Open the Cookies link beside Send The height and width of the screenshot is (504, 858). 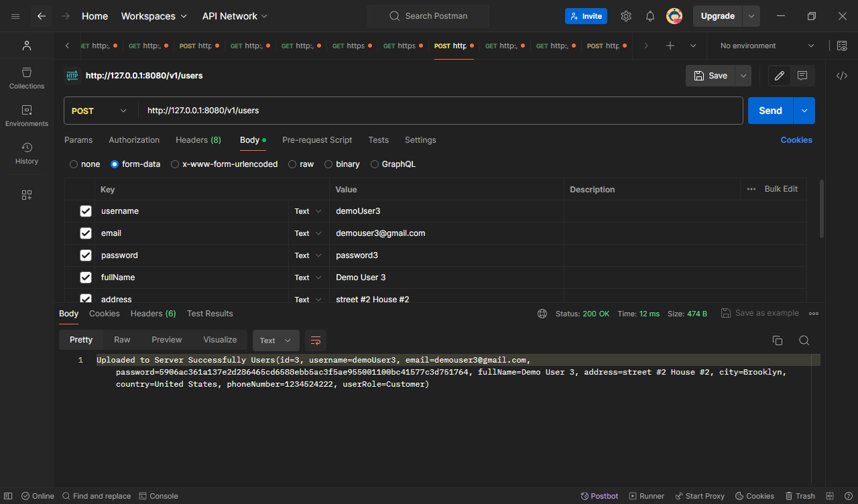(x=796, y=140)
